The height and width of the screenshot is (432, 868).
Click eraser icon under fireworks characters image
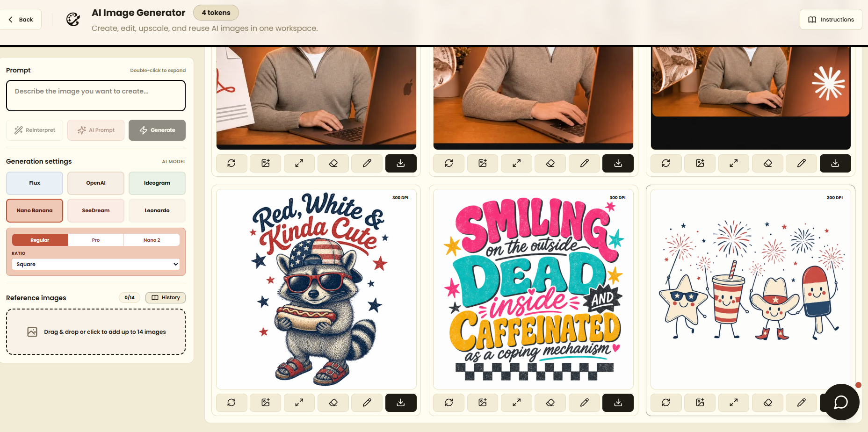pyautogui.click(x=768, y=403)
